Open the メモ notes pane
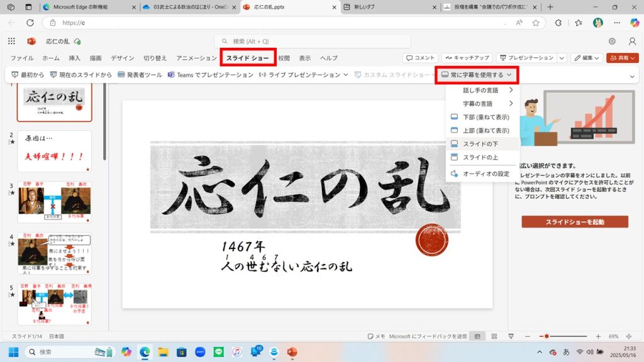 376,336
